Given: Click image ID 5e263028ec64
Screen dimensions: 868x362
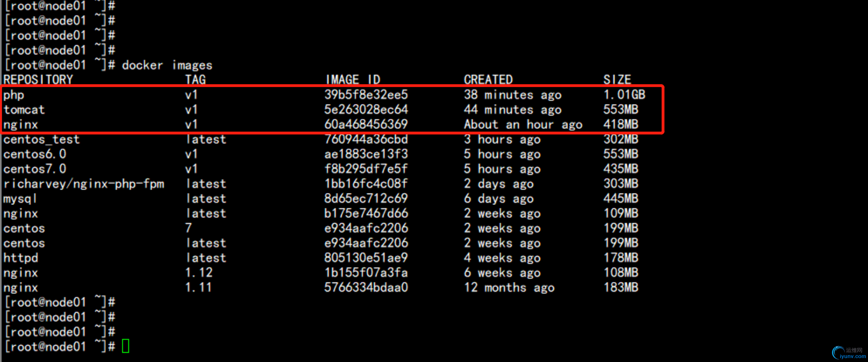Looking at the screenshot, I should click(366, 110).
